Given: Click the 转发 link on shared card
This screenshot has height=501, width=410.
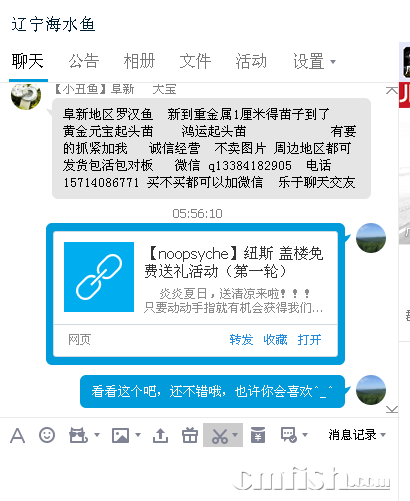Looking at the screenshot, I should coord(241,340).
